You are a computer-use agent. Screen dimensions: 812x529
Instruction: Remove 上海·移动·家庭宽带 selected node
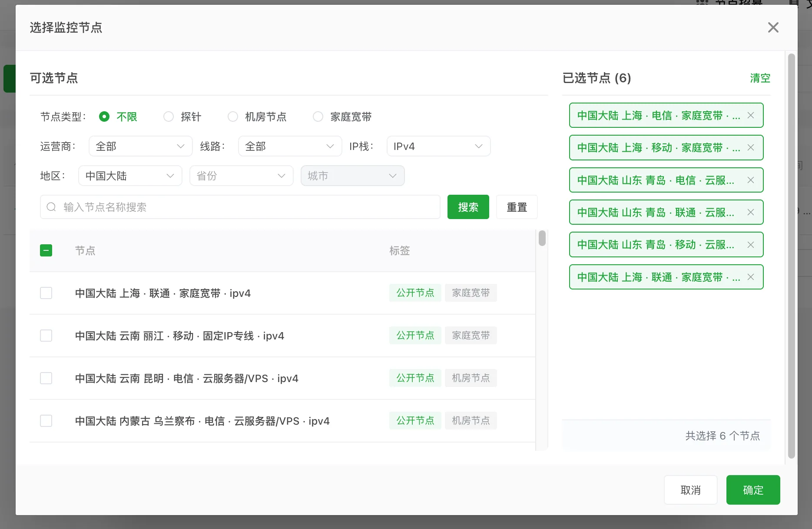pyautogui.click(x=750, y=147)
